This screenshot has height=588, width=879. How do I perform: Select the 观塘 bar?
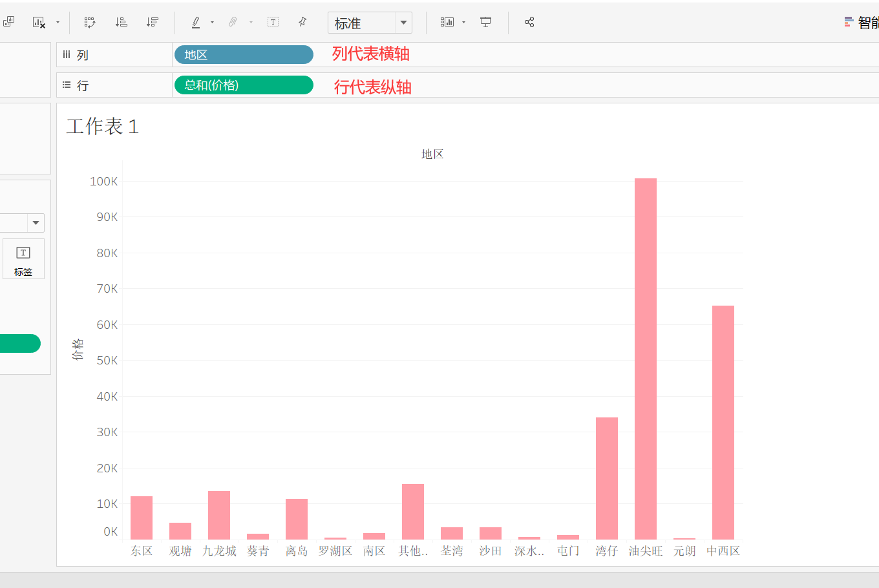point(180,531)
